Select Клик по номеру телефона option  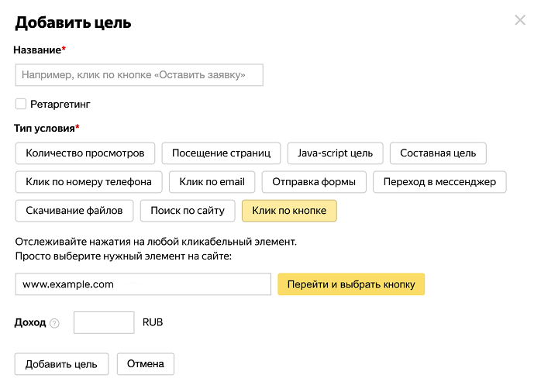click(x=88, y=182)
